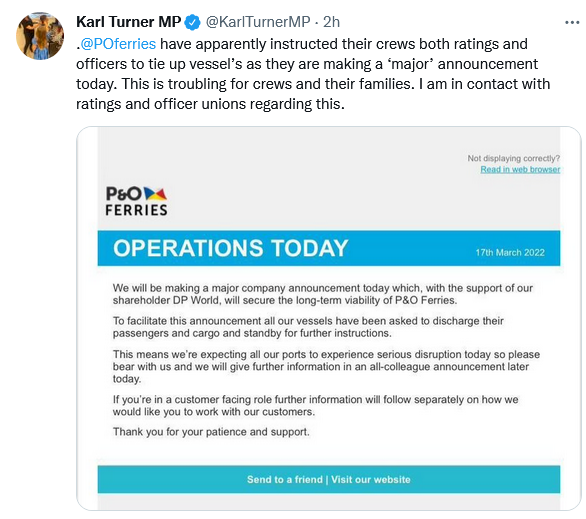The width and height of the screenshot is (586, 519).
Task: Click the Karl Turner MP display name
Action: click(129, 22)
